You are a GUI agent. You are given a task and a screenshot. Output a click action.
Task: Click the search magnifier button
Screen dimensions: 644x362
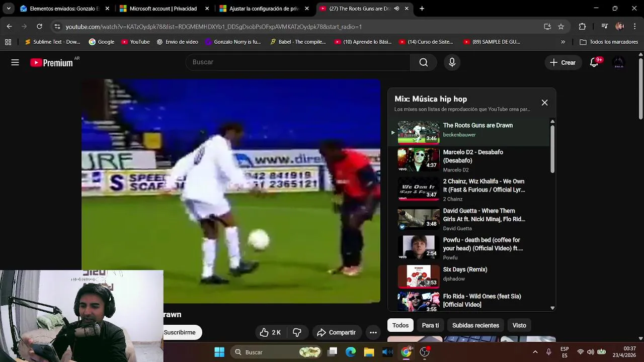coord(424,62)
